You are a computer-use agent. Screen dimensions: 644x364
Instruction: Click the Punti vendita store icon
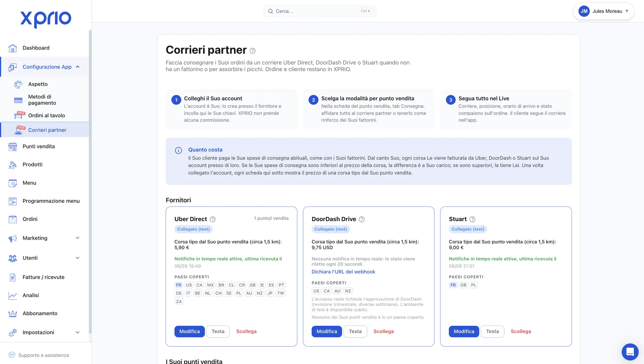coord(13,146)
